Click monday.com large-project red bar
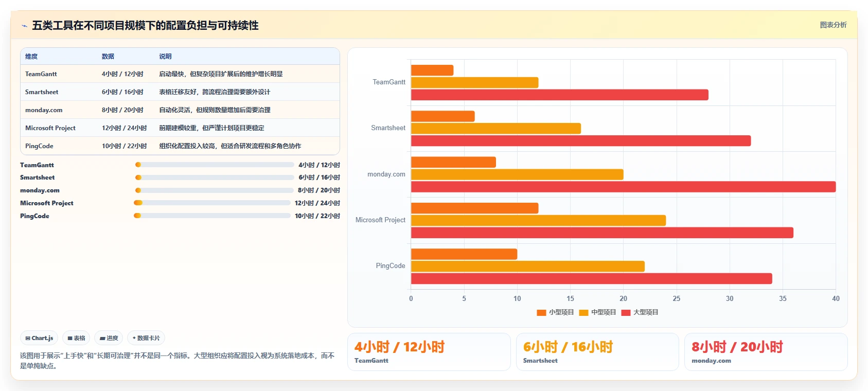This screenshot has height=391, width=868. click(624, 187)
